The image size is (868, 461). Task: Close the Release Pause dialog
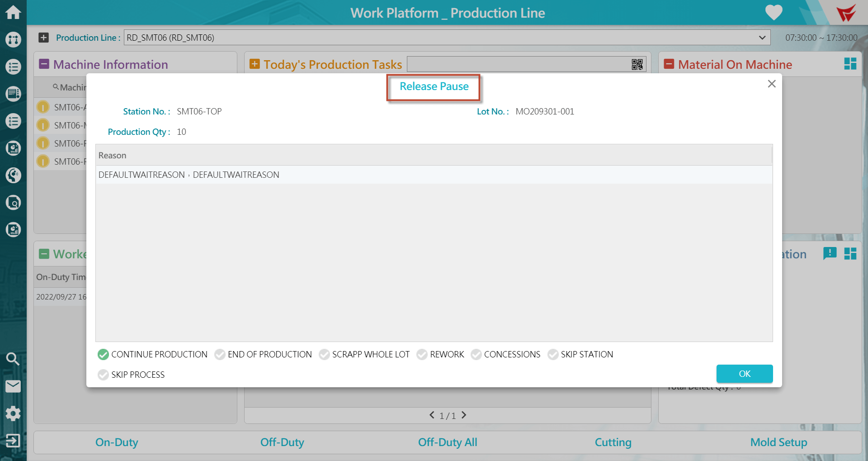pyautogui.click(x=771, y=84)
